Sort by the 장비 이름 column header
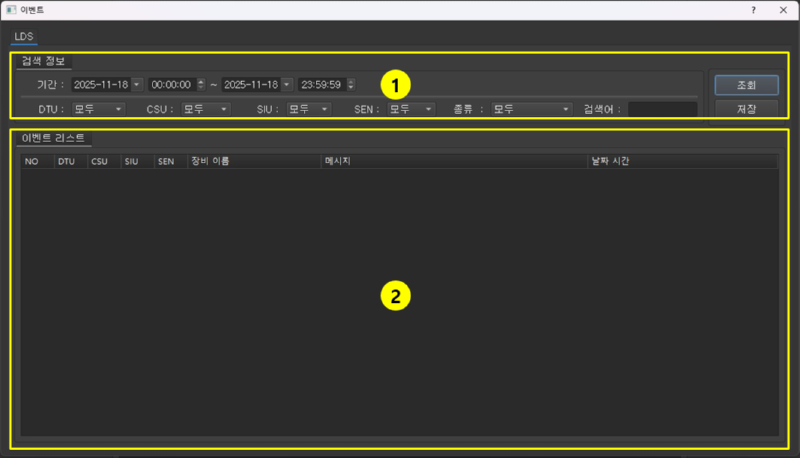The height and width of the screenshot is (458, 800). click(254, 161)
